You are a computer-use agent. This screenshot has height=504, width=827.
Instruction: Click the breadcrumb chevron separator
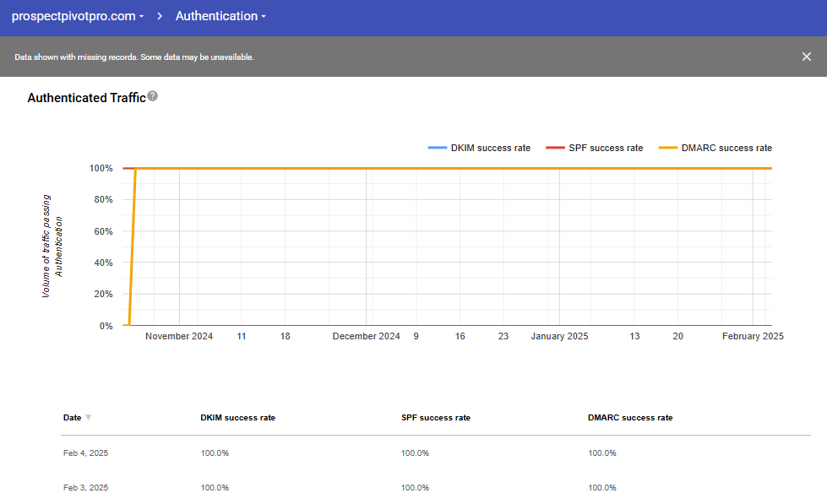pyautogui.click(x=159, y=16)
